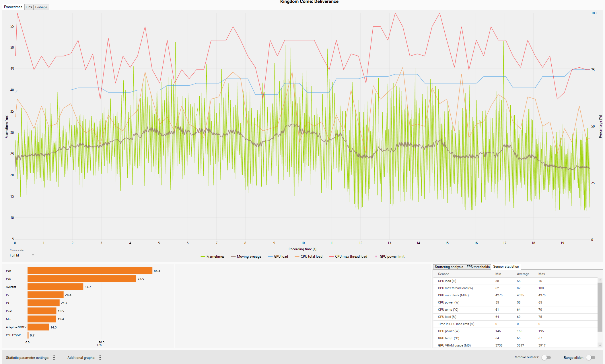Click the P99 orange bar

[x=90, y=271]
